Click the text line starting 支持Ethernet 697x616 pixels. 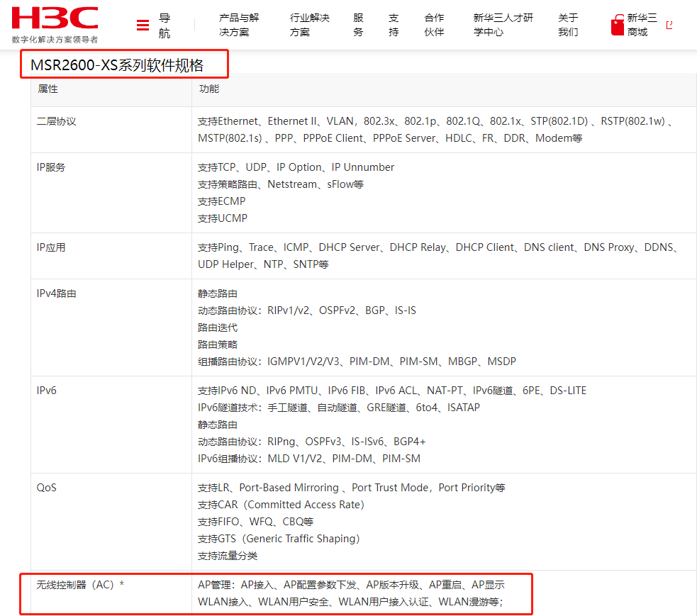tap(435, 121)
